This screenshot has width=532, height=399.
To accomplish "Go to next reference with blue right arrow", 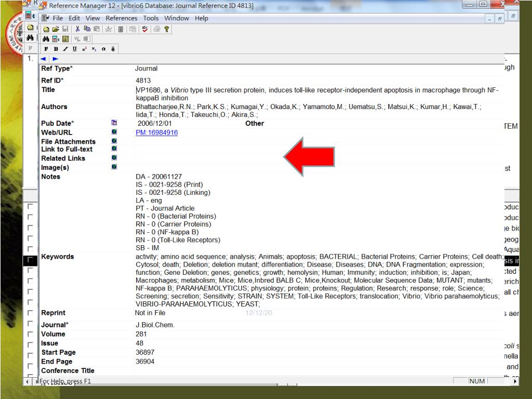I will point(55,59).
